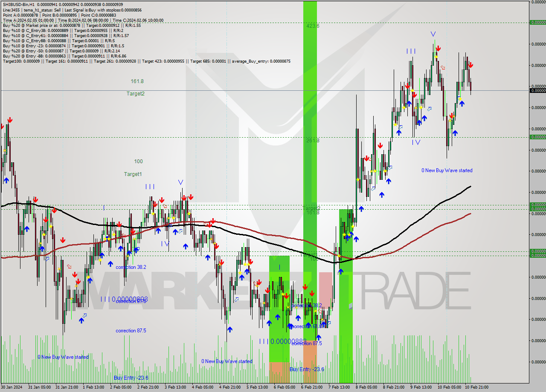
Task: Click the '31 Jan 05:00' time axis label
Action: click(41, 387)
